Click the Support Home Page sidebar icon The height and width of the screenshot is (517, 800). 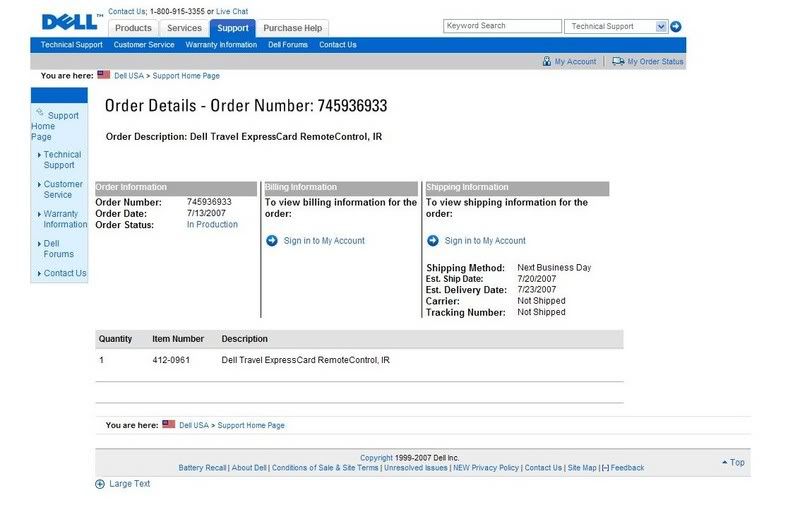coord(40,112)
